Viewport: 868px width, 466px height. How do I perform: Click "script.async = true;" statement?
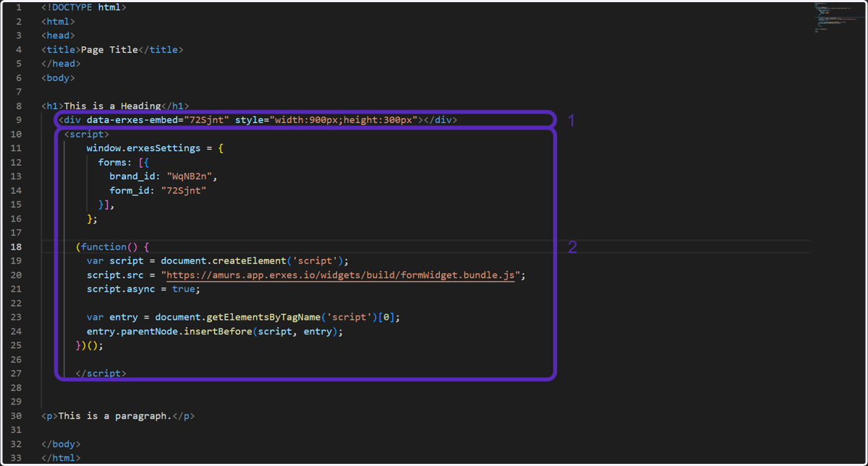(143, 289)
